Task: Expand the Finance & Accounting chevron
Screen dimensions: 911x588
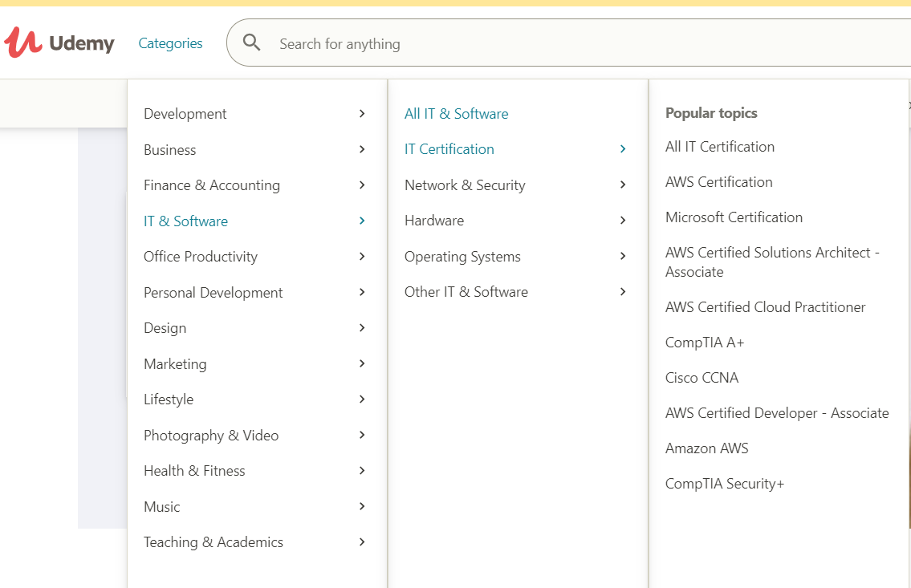Action: (362, 185)
